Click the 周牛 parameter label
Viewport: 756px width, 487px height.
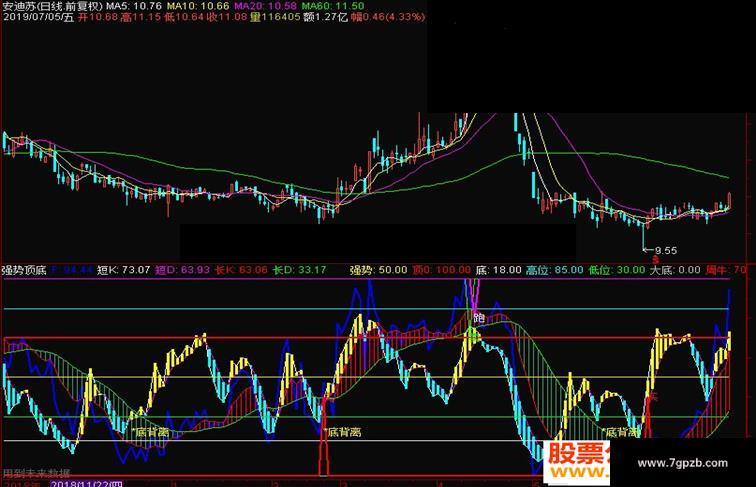click(725, 270)
